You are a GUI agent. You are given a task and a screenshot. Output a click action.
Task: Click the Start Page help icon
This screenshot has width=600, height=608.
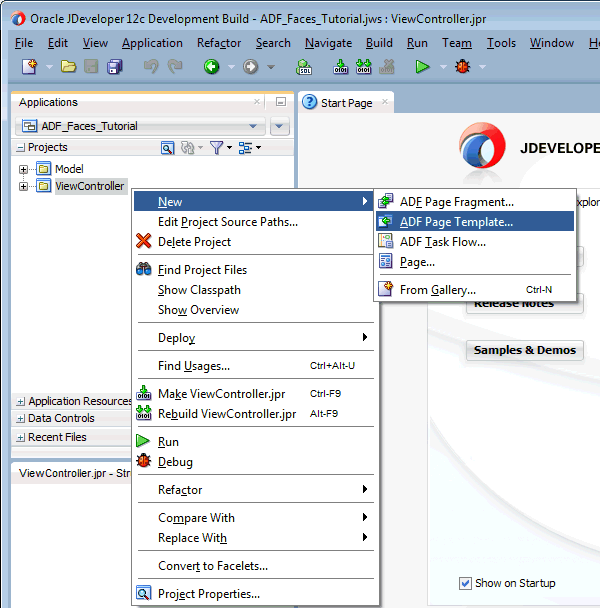click(x=309, y=102)
